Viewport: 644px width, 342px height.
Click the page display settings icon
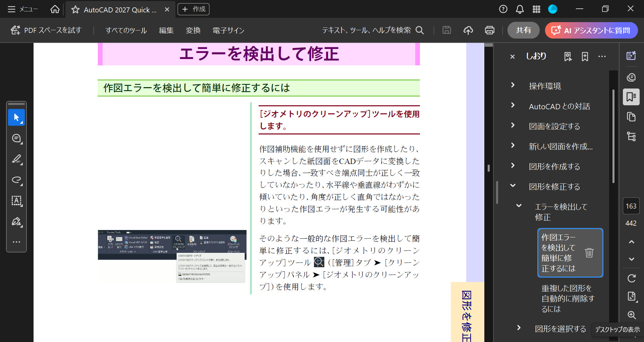[x=631, y=296]
